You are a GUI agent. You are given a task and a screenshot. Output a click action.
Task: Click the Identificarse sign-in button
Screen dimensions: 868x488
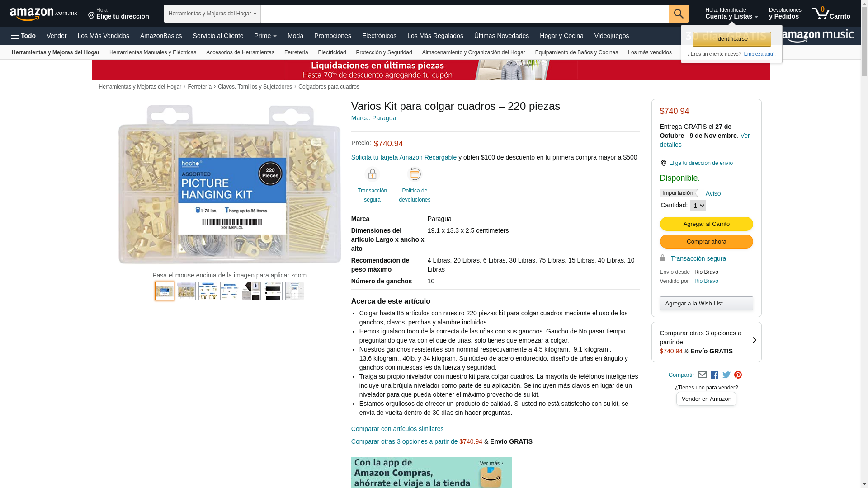(x=731, y=39)
